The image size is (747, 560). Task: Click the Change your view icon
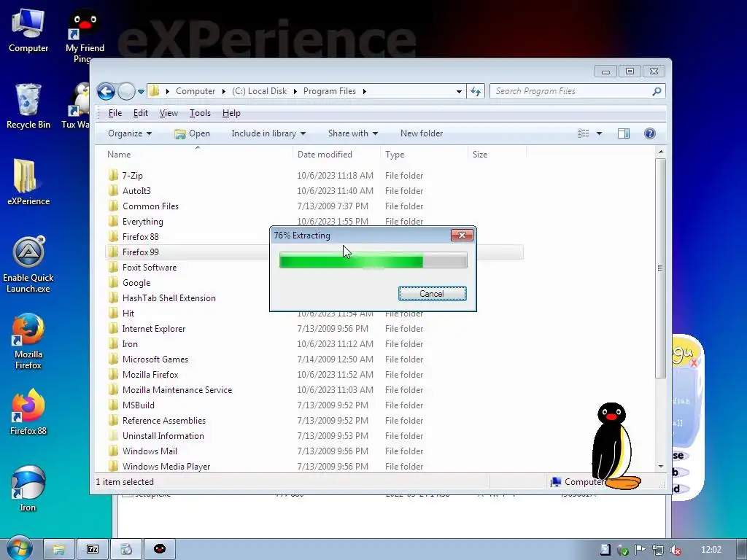coord(584,133)
